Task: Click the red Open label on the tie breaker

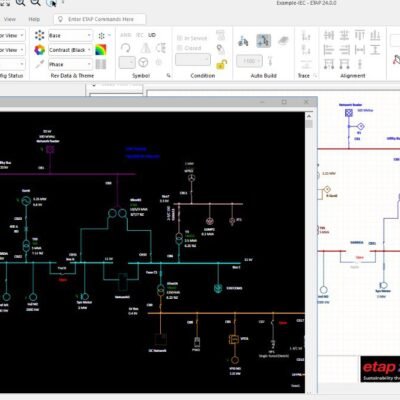Action: (63, 280)
